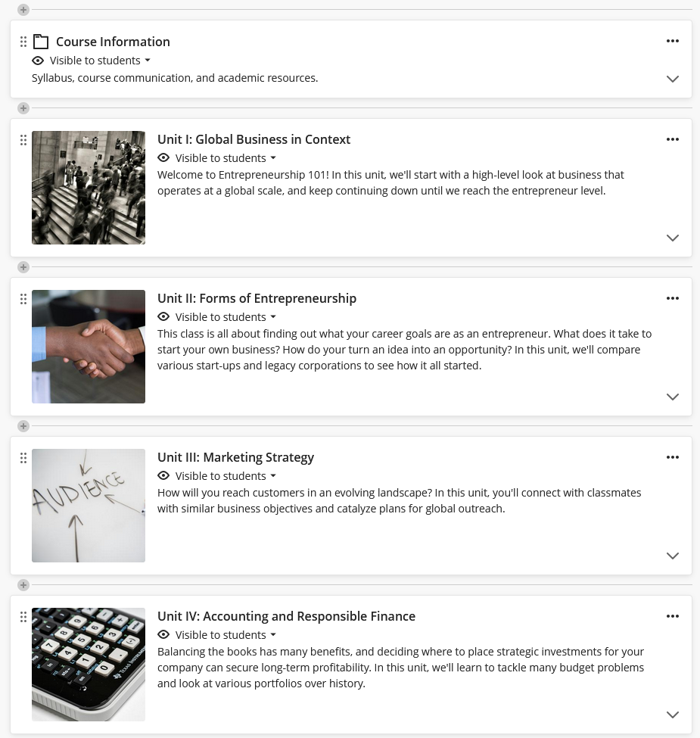Toggle the visibility eye under Unit IV

163,635
